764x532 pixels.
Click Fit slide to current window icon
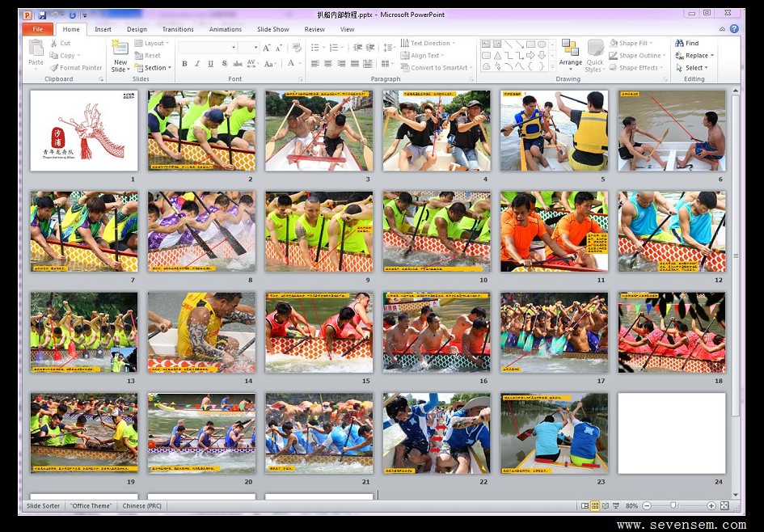point(724,506)
